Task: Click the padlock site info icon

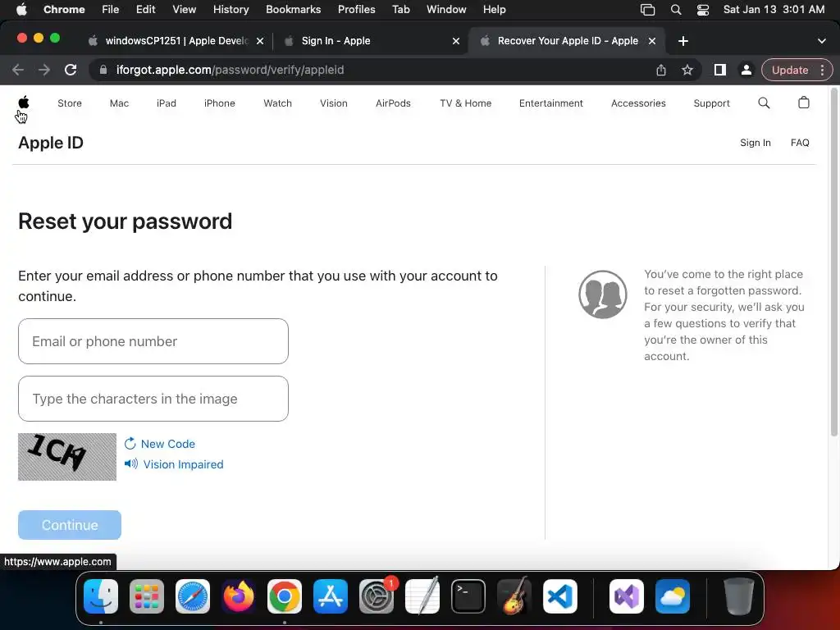Action: click(103, 70)
